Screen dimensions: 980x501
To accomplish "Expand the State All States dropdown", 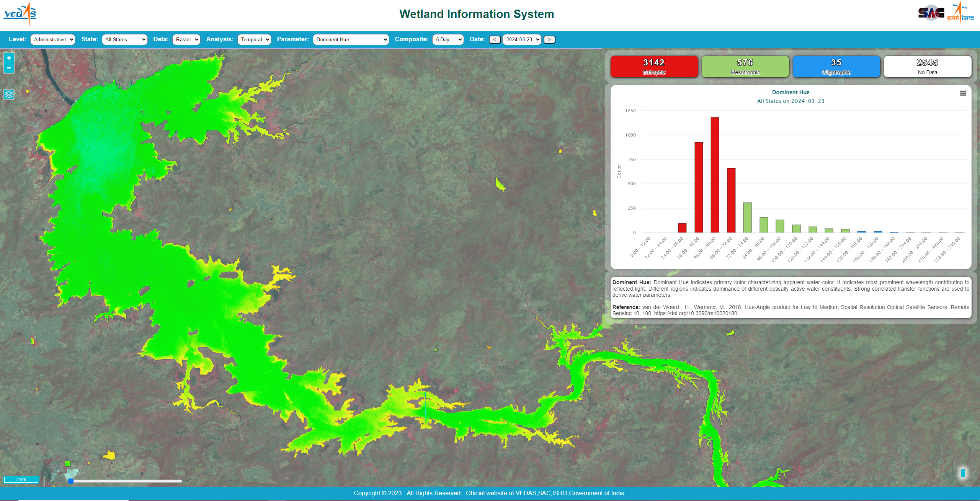I will point(124,40).
